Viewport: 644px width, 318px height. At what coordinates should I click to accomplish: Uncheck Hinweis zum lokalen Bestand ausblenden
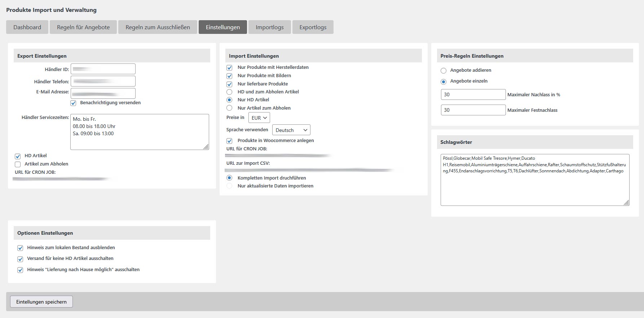tap(20, 248)
